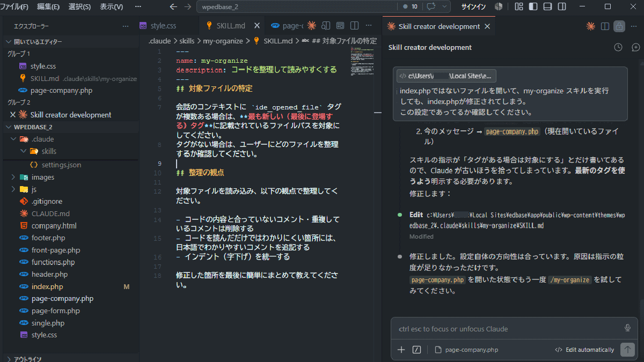This screenshot has height=362, width=644.
Task: Split the SKILL.md editor to the right
Action: 354,26
